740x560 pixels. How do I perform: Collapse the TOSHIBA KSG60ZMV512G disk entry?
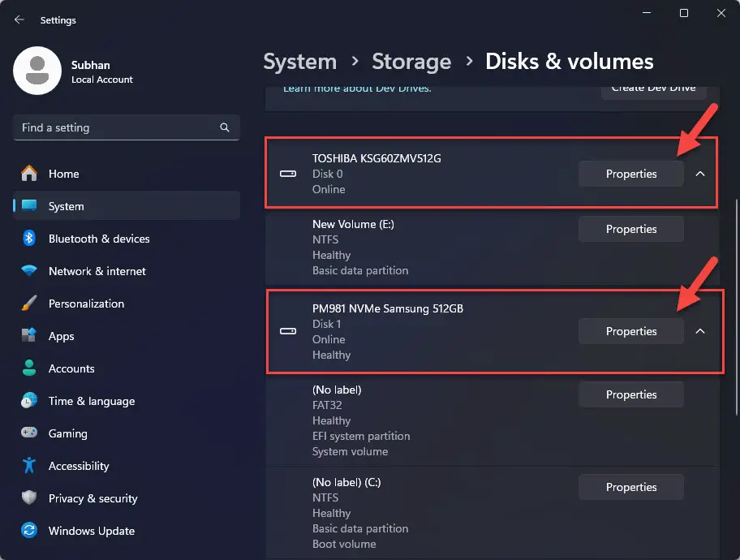(x=699, y=174)
